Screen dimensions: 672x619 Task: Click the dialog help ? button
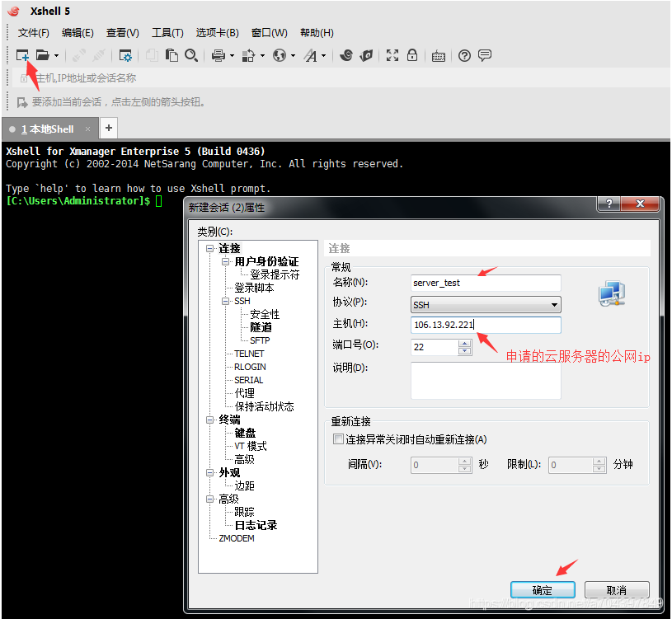(x=609, y=204)
